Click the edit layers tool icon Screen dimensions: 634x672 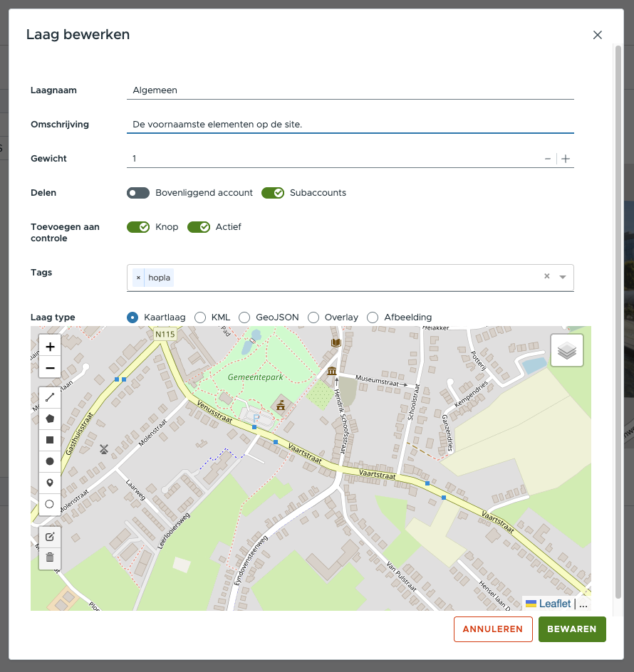(x=50, y=537)
